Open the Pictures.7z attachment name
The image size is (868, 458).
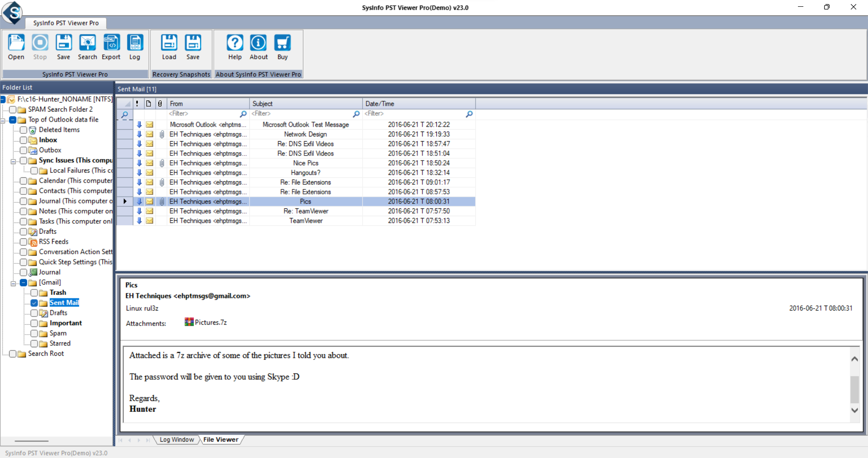211,322
